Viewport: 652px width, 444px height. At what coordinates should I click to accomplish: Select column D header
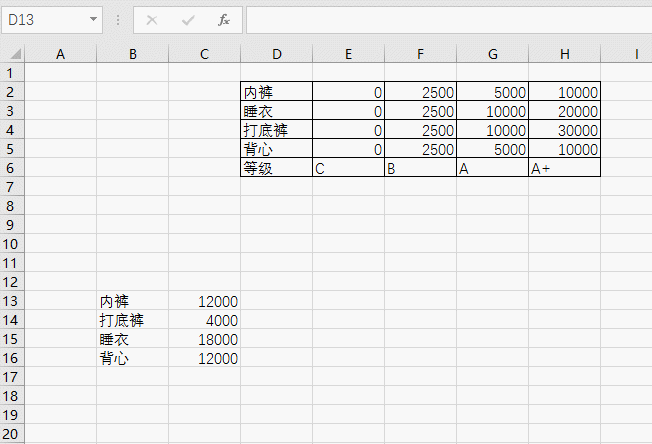[x=277, y=54]
